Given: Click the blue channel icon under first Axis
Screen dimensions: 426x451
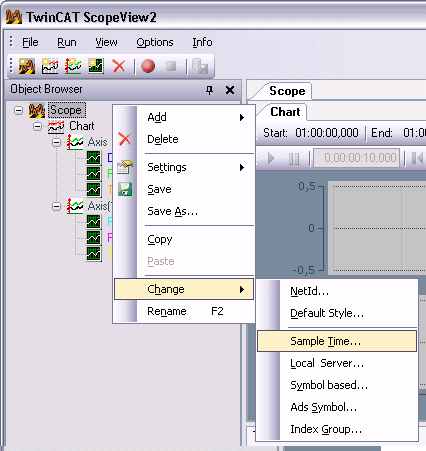Looking at the screenshot, I should tap(94, 158).
